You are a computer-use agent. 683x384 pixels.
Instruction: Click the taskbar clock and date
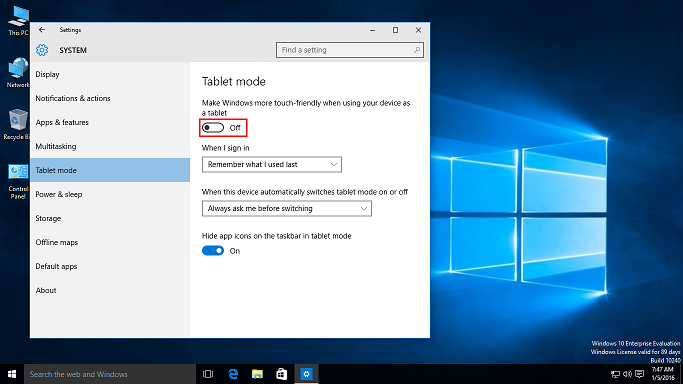[663, 374]
